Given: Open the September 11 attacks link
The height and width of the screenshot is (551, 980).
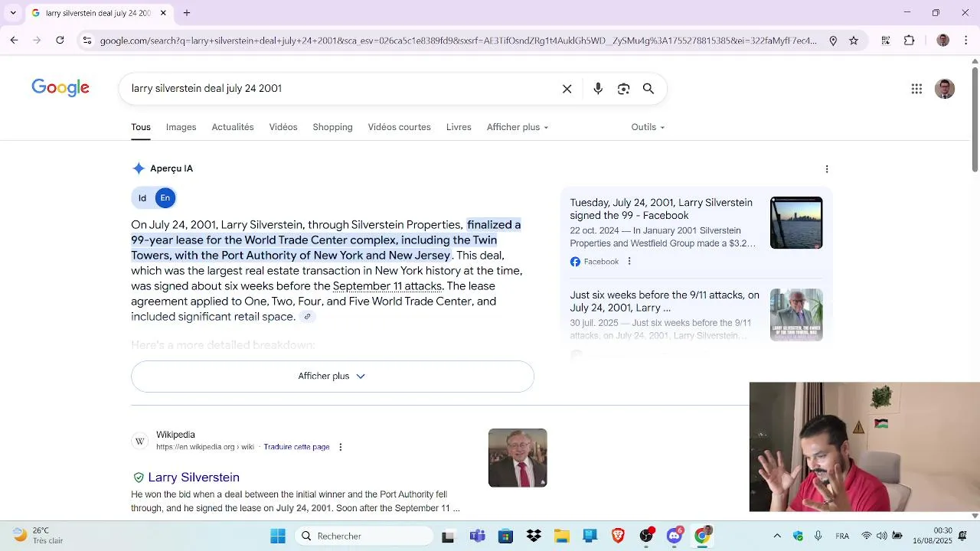Looking at the screenshot, I should (387, 286).
